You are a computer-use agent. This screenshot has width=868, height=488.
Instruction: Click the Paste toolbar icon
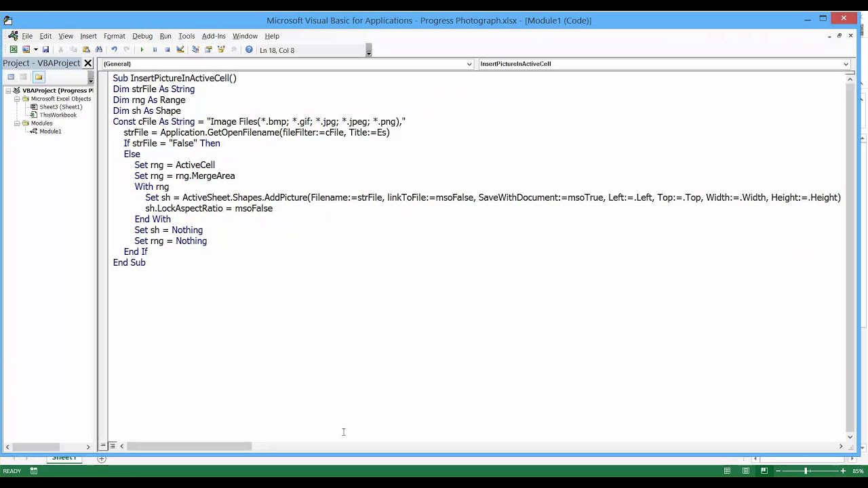tap(86, 49)
